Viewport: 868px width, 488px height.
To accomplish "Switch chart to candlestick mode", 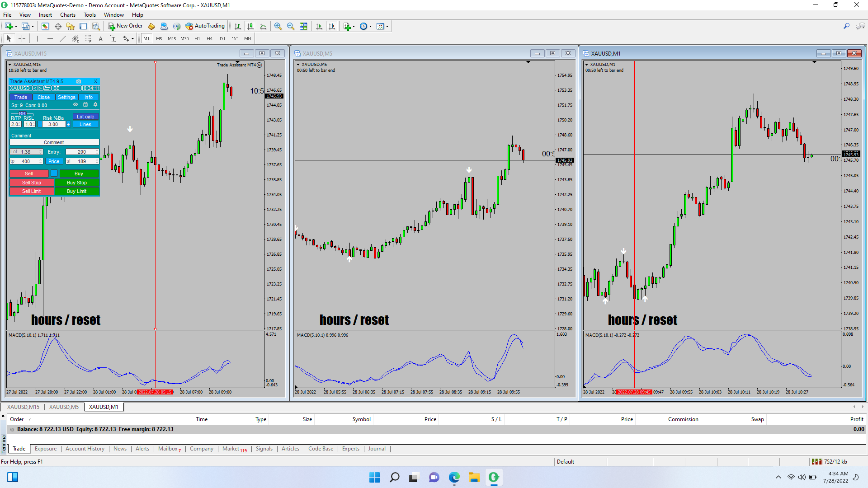I will (x=250, y=26).
